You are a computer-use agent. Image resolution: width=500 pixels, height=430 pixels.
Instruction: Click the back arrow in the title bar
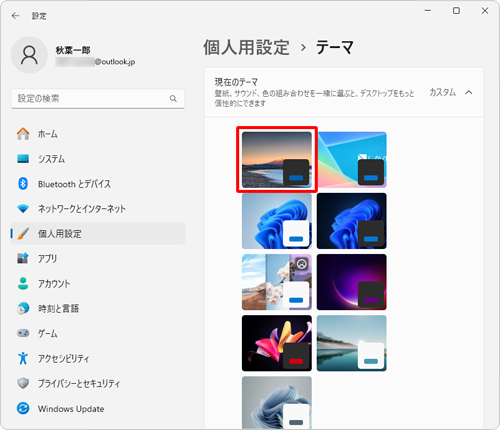click(15, 16)
